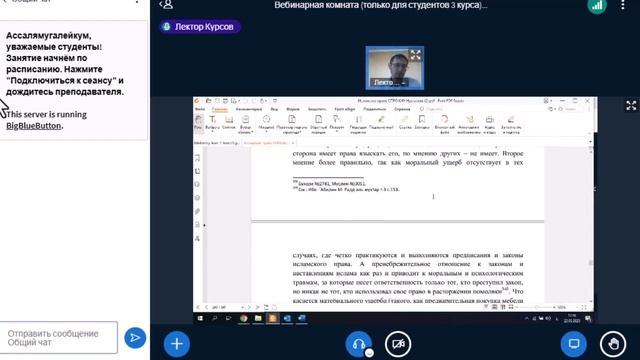Screen dimensions: 640x360
Task: Open Chrome from the taskbar
Action: [244, 318]
